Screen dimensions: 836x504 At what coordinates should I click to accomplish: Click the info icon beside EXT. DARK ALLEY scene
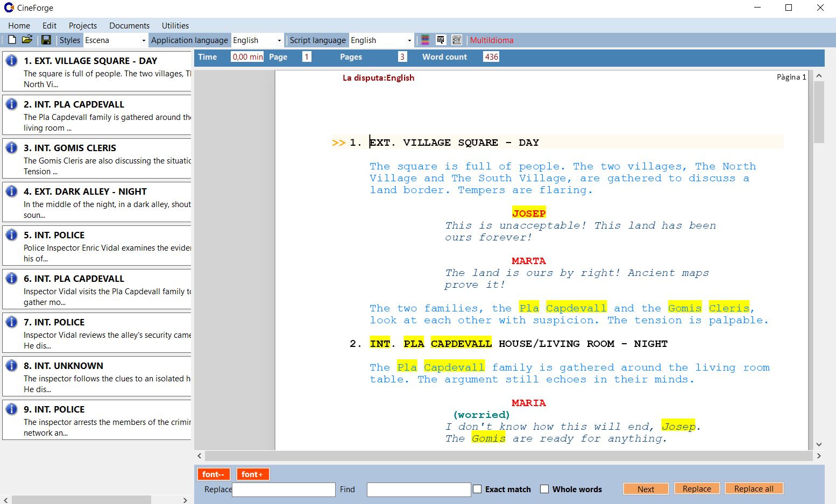[11, 190]
